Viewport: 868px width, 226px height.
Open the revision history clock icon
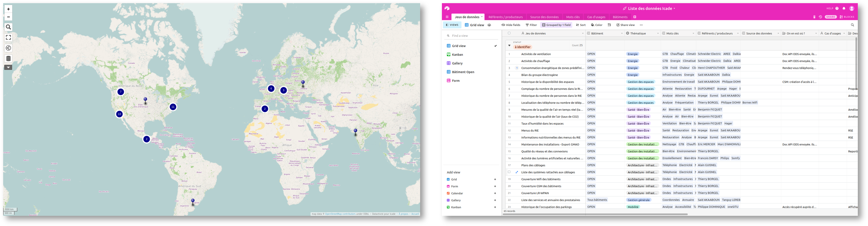(x=821, y=17)
